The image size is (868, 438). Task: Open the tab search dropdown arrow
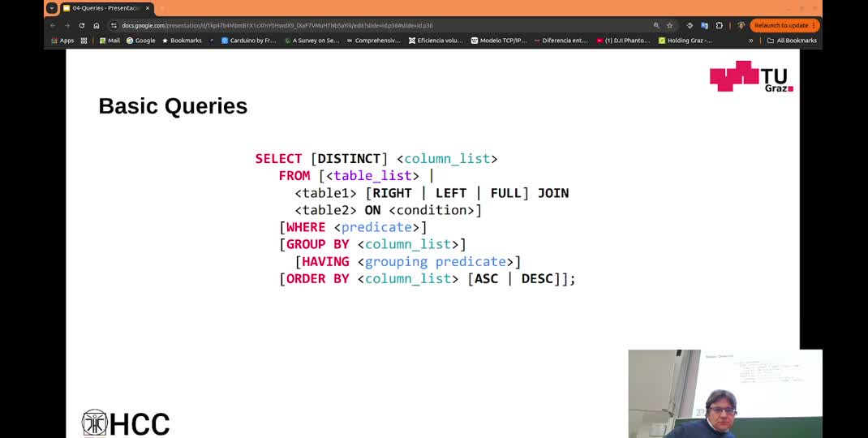coord(51,8)
